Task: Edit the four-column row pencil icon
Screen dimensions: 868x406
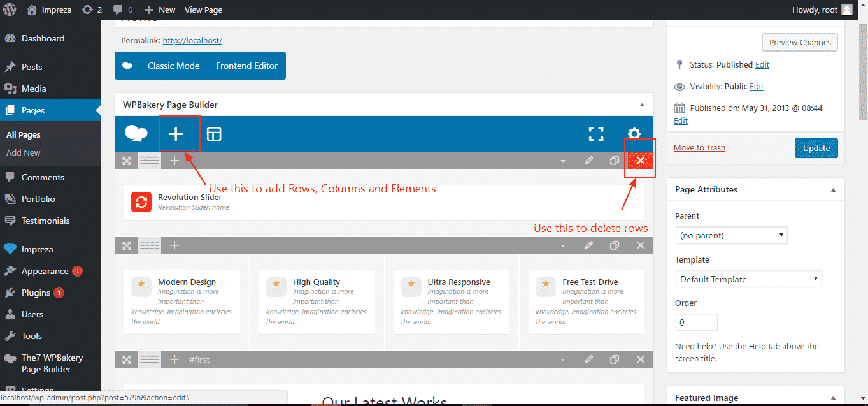Action: click(589, 245)
